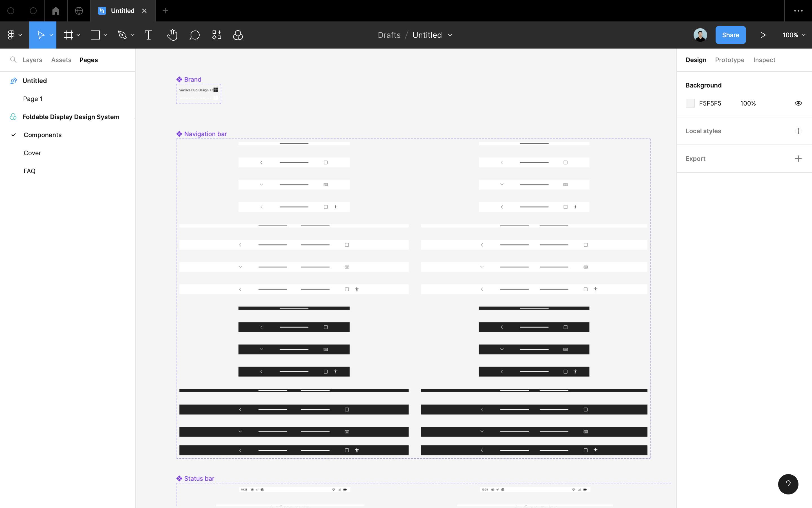This screenshot has width=812, height=508.
Task: Click the Share button
Action: click(x=731, y=35)
